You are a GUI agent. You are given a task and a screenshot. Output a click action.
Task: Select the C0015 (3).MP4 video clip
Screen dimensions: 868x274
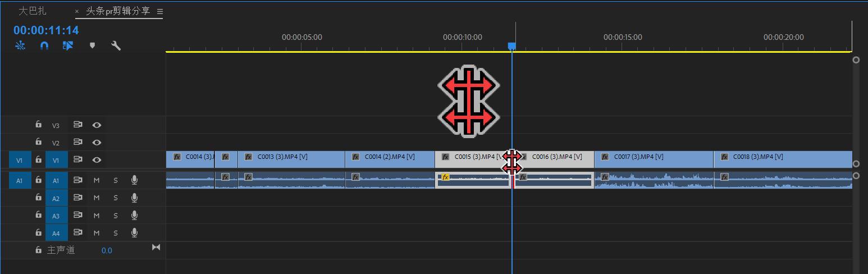click(472, 159)
